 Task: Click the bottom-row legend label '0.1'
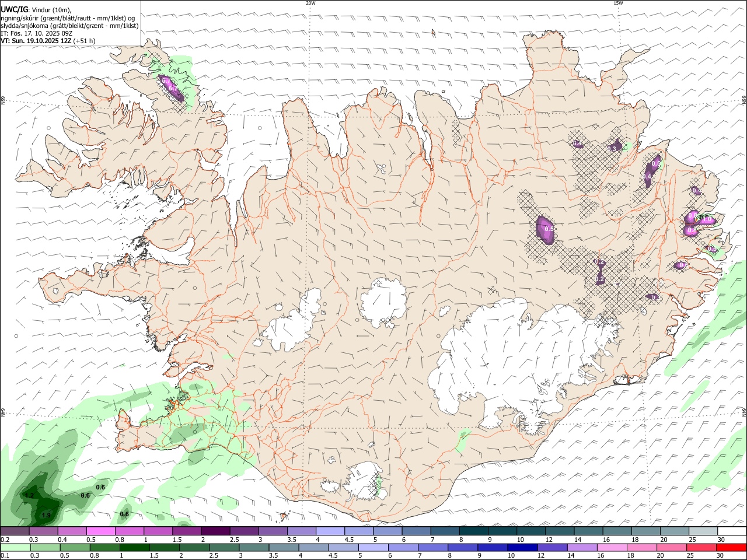pos(5,556)
